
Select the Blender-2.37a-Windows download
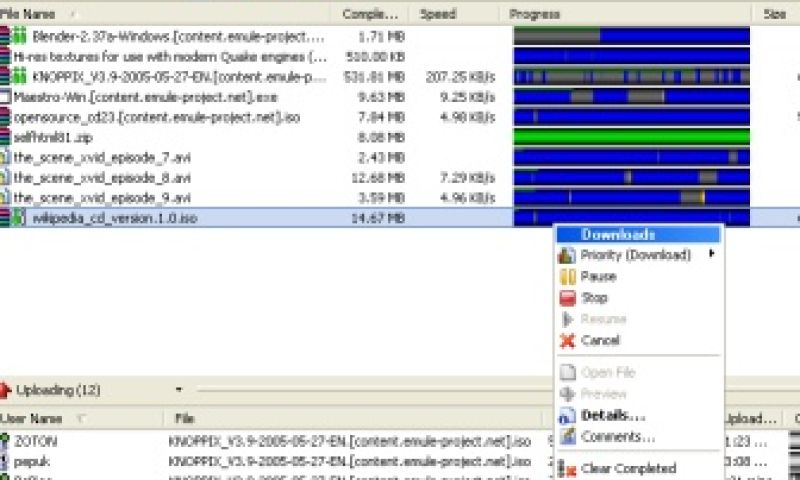178,36
